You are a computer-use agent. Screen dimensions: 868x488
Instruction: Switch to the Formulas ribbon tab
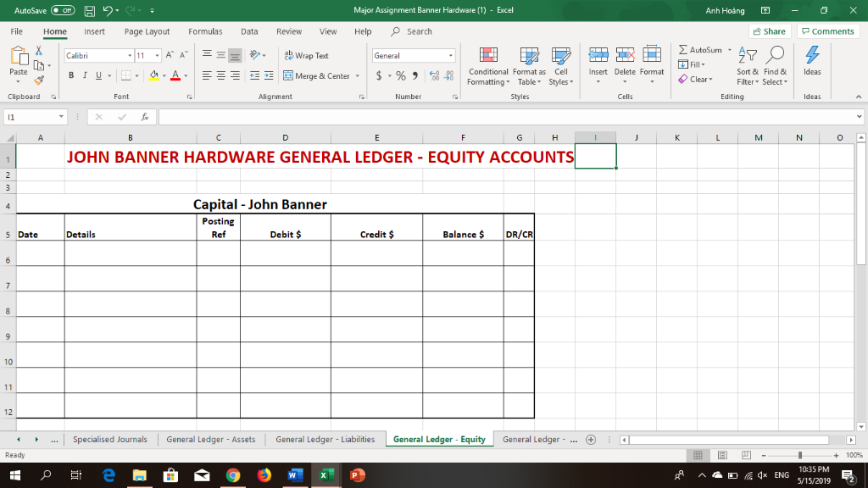pyautogui.click(x=205, y=30)
